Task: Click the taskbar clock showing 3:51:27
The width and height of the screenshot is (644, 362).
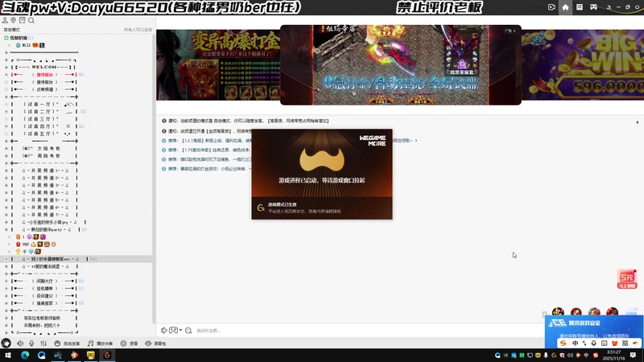Action: pyautogui.click(x=614, y=355)
